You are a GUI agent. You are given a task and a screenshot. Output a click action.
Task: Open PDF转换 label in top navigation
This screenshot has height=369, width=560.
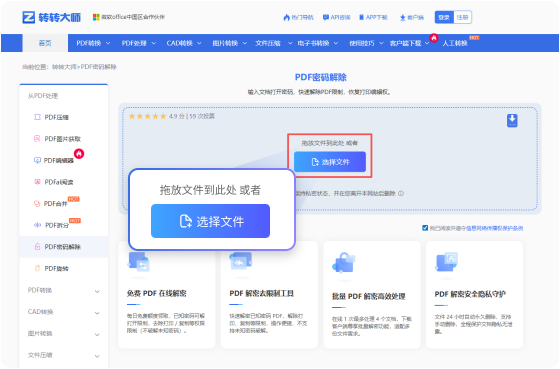[x=89, y=43]
